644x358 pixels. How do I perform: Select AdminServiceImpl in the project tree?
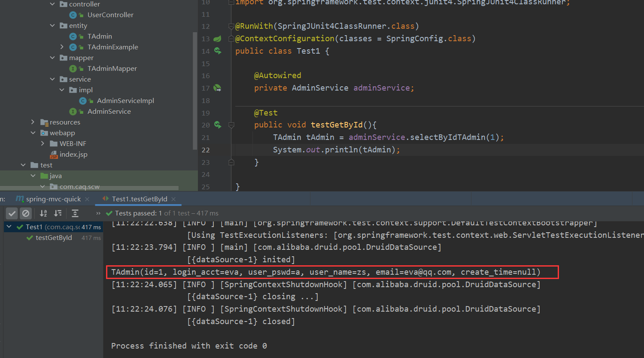click(125, 101)
